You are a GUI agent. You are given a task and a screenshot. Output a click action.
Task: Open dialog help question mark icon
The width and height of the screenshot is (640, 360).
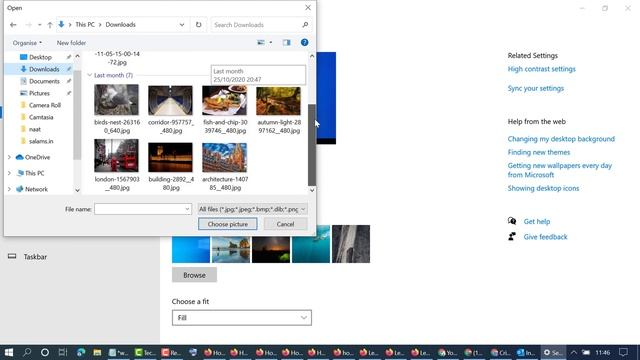pyautogui.click(x=304, y=42)
